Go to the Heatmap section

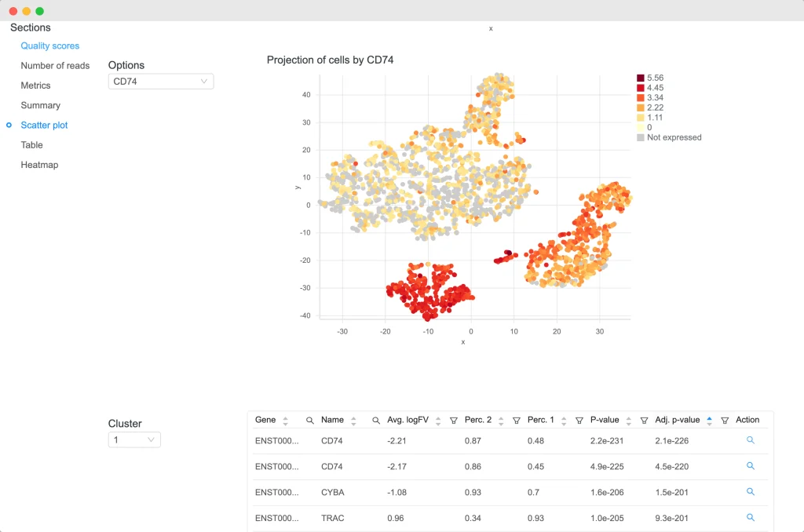[39, 165]
